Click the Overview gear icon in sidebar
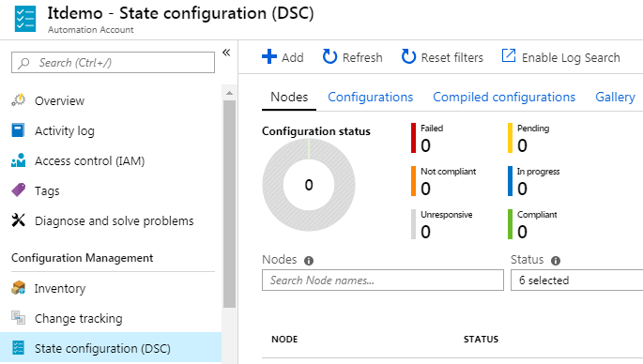Screen dimensions: 643x364 (19, 100)
